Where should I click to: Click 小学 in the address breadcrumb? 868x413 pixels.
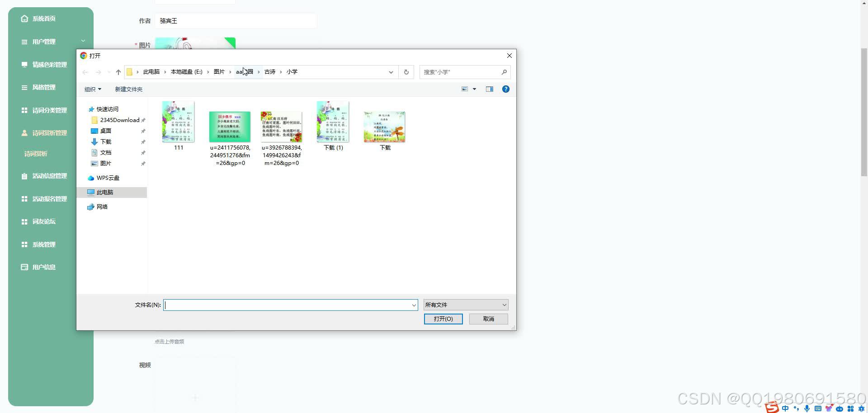tap(292, 72)
